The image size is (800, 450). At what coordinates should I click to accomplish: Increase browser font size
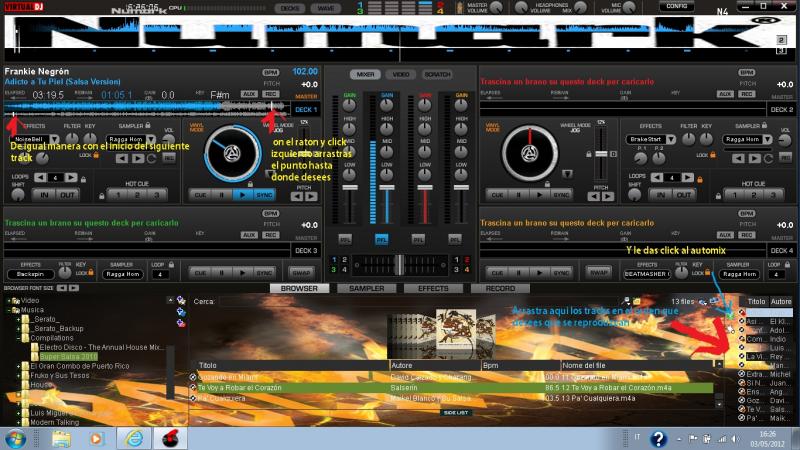(73, 288)
